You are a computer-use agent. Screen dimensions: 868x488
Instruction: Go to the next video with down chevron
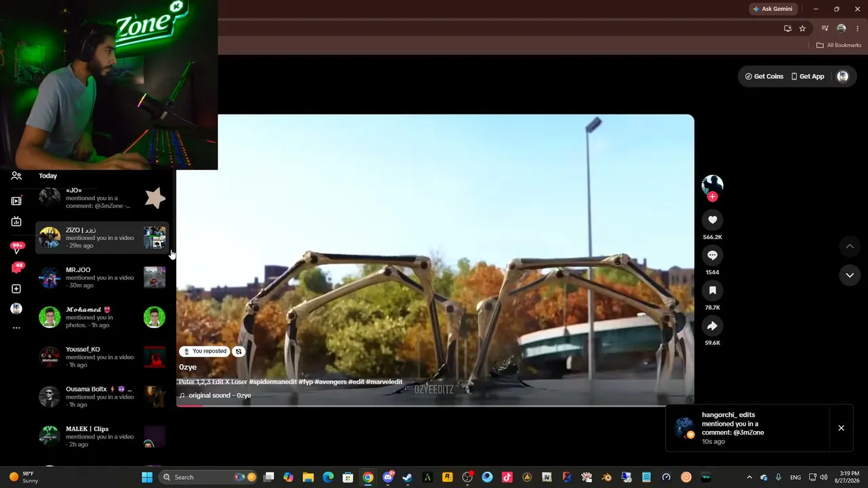point(850,275)
